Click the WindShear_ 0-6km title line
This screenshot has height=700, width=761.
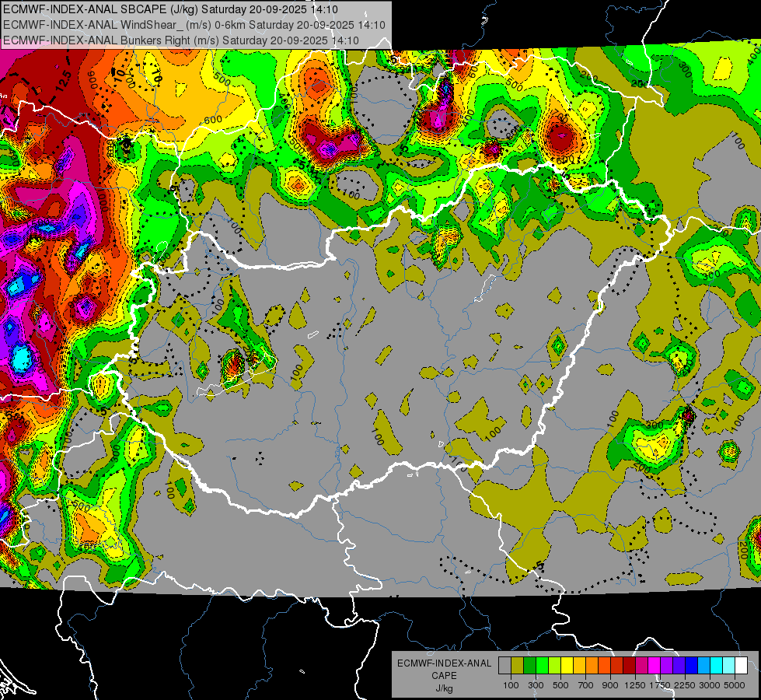pyautogui.click(x=194, y=25)
